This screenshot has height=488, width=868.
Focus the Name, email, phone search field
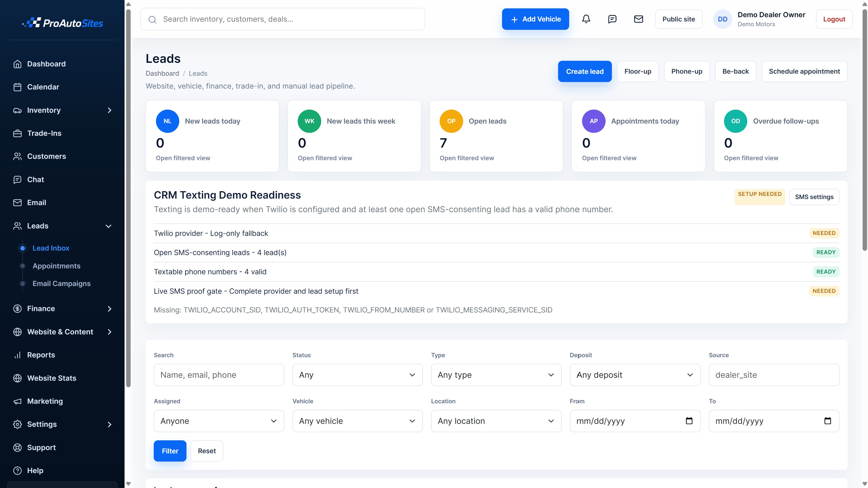[x=219, y=375]
